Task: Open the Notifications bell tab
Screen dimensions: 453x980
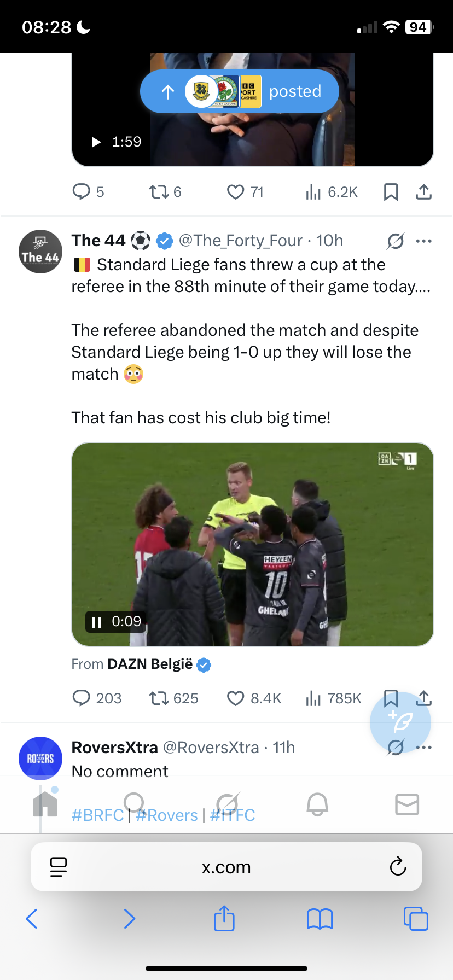Action: (317, 804)
